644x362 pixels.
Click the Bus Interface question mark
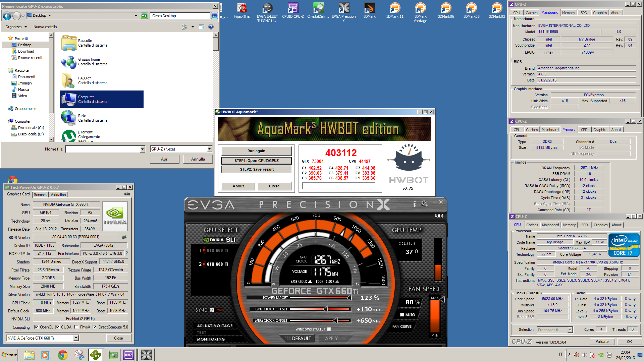127,253
